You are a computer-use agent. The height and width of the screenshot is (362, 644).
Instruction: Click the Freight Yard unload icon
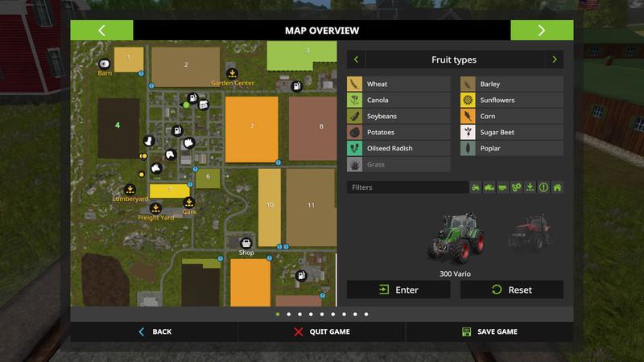pos(155,208)
